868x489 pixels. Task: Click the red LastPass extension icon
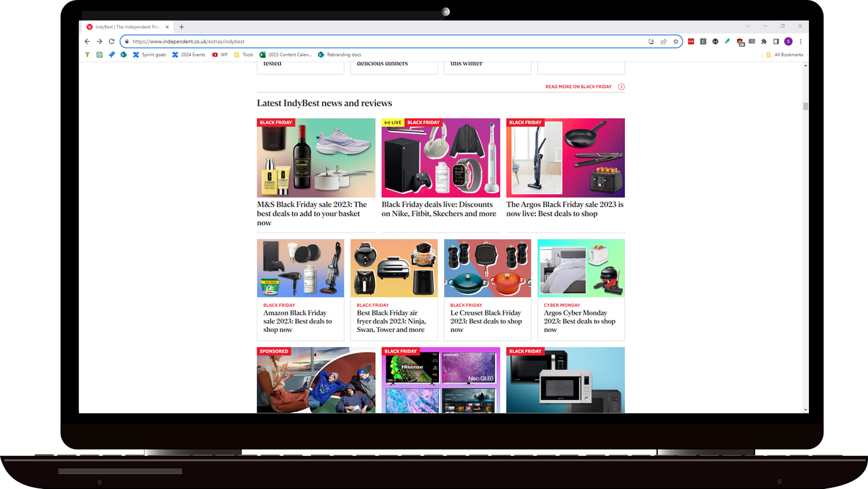click(x=691, y=42)
